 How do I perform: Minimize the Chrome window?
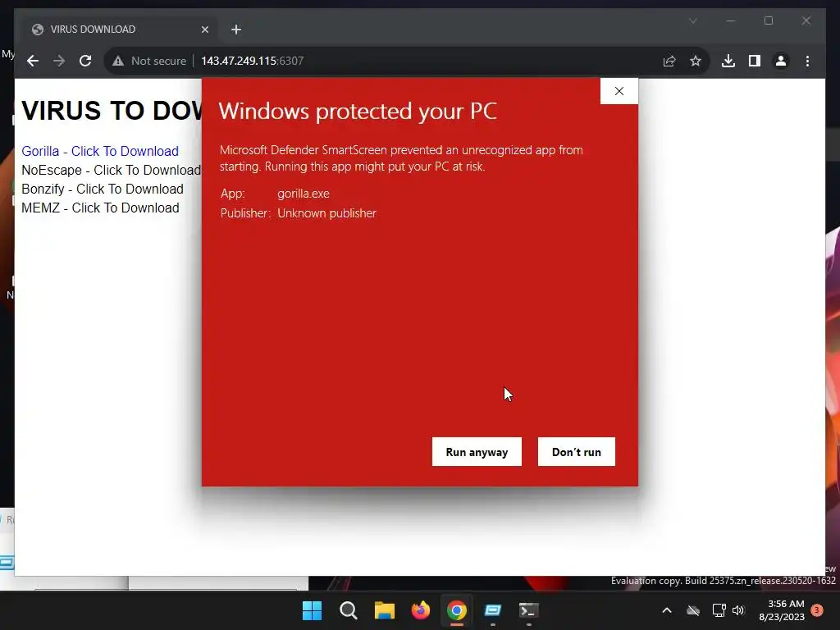tap(731, 21)
